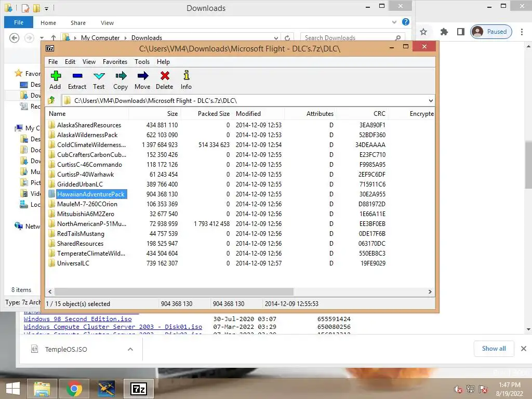Open Windows 98 Second Edition.iso link

78,319
